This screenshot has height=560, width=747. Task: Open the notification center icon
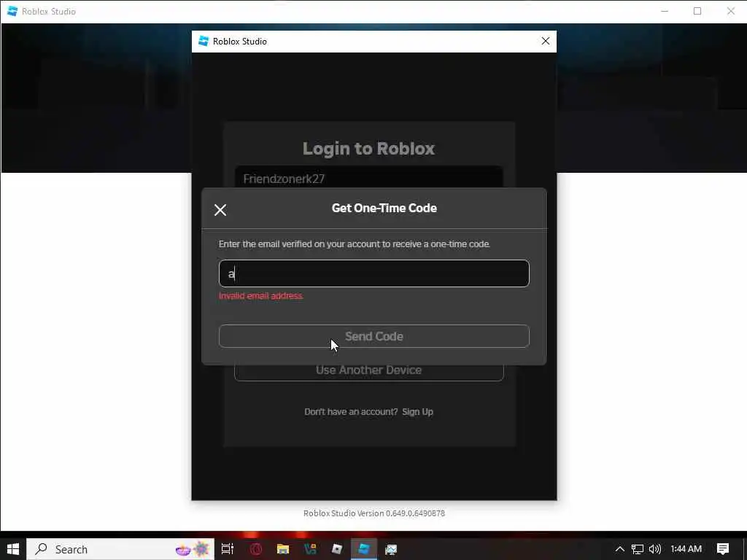(723, 549)
